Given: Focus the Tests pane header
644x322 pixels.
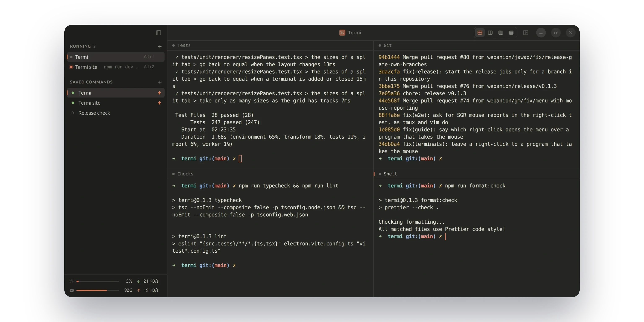Looking at the screenshot, I should [x=270, y=45].
